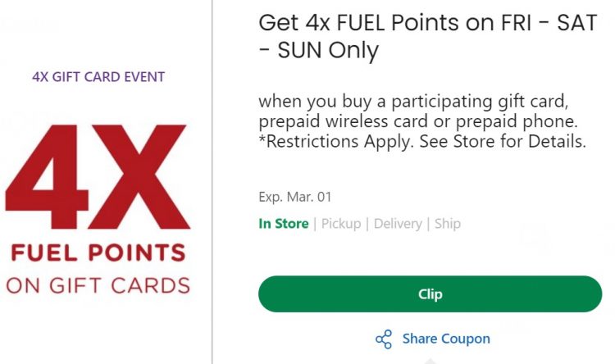Click the 'Get 4x FUEL Points' heading
Screen dimensions: 615x364
click(x=359, y=22)
